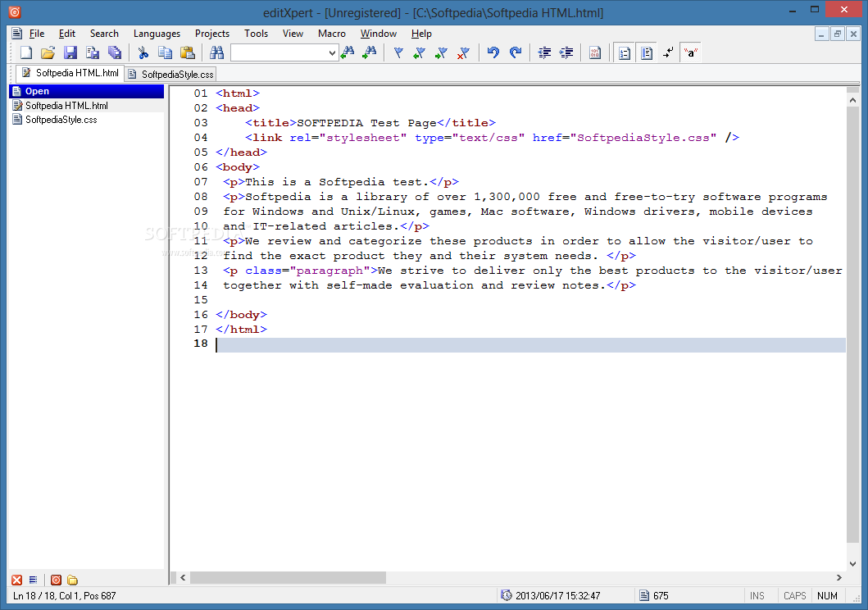Screen dimensions: 868x610
Task: Click the CAPS indicator in status bar
Action: tap(794, 595)
